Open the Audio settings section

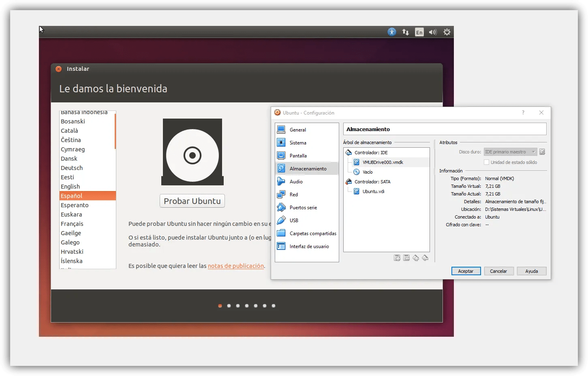click(x=295, y=181)
